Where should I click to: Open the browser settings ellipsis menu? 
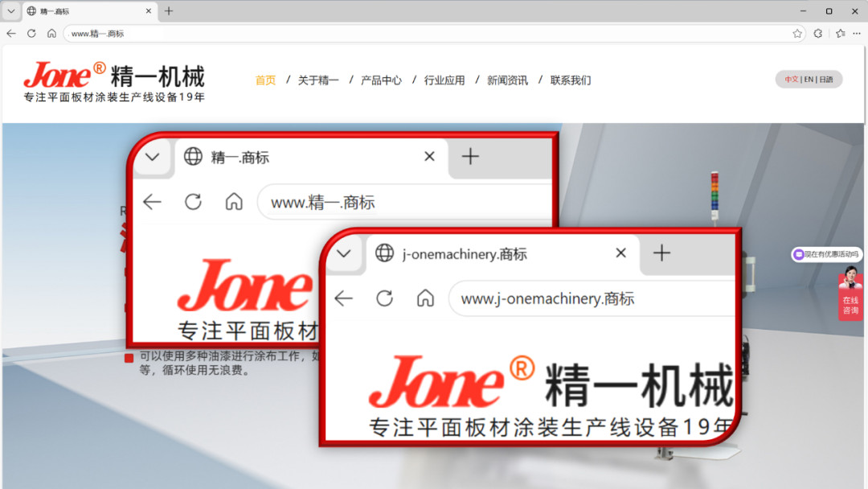pyautogui.click(x=857, y=34)
